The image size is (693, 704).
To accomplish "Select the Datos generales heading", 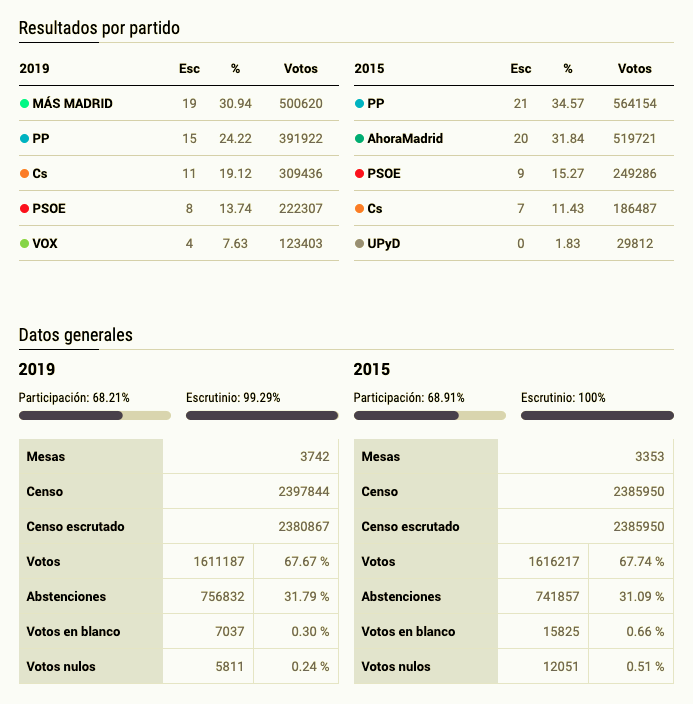I will 75,335.
